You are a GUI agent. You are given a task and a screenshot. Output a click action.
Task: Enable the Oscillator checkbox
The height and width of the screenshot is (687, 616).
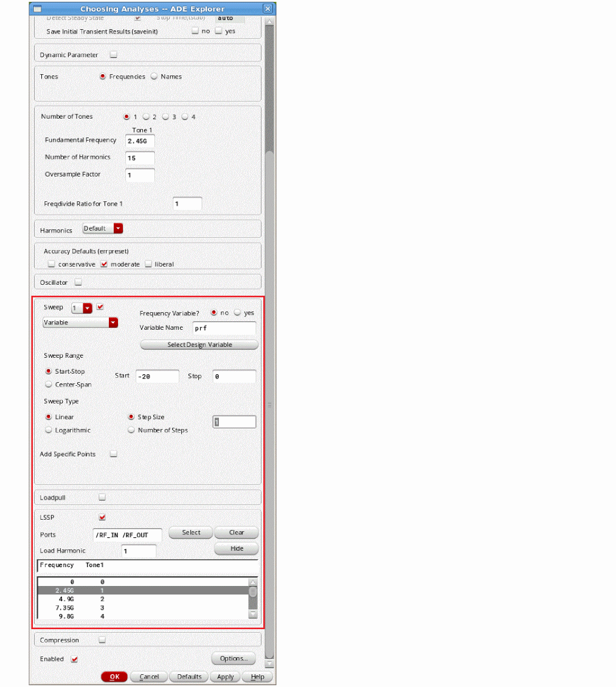[x=78, y=282]
